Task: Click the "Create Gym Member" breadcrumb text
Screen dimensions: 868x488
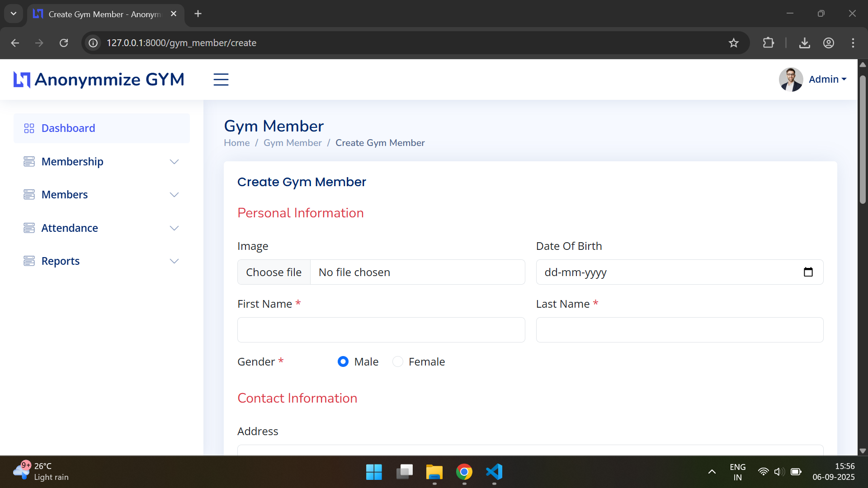Action: tap(380, 143)
